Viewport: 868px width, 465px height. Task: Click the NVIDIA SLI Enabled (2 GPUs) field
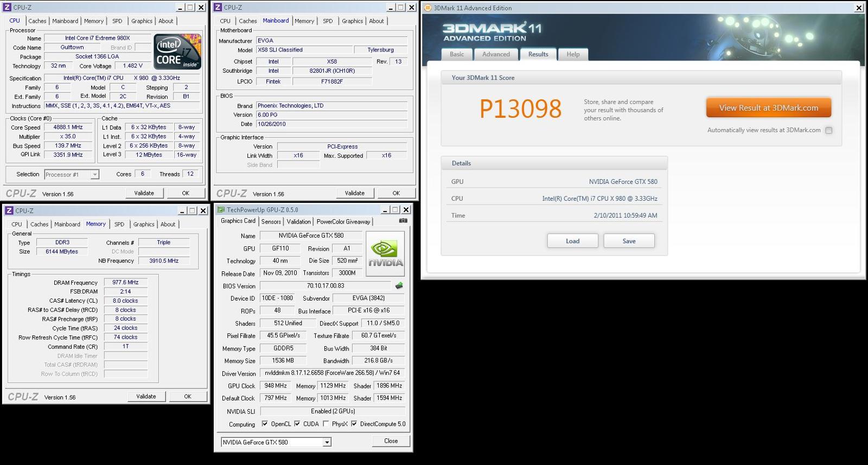point(333,411)
